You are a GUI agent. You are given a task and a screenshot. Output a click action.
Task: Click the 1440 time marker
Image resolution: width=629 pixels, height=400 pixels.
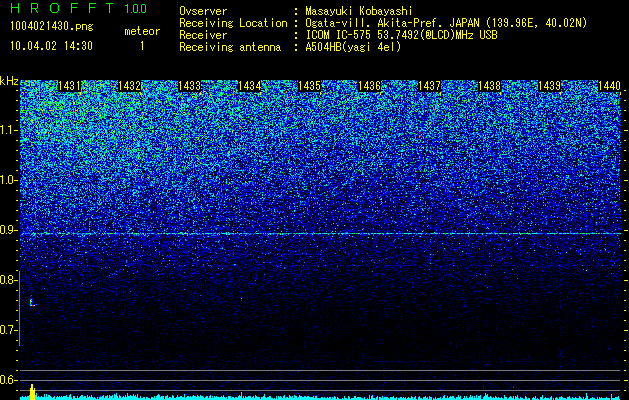[609, 86]
